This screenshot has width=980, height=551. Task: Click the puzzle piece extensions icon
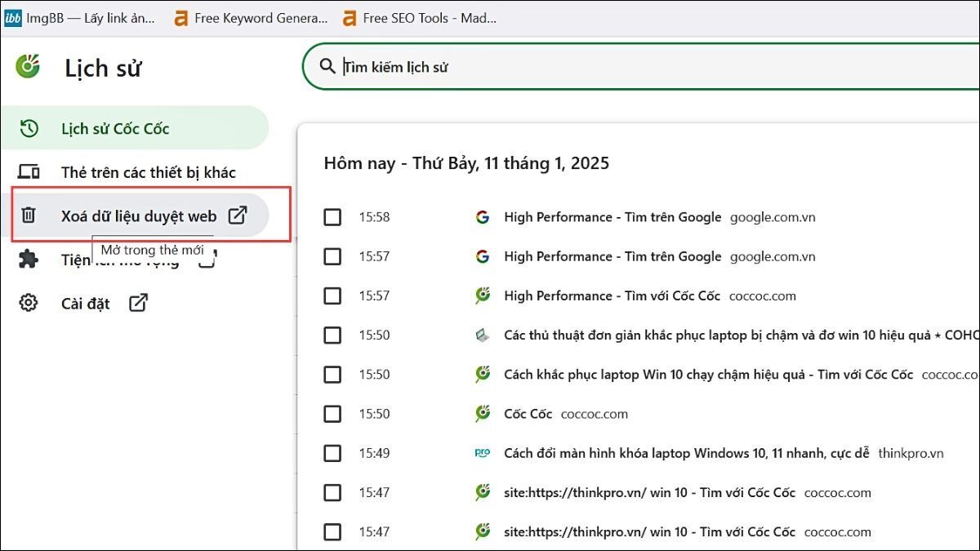click(x=29, y=260)
